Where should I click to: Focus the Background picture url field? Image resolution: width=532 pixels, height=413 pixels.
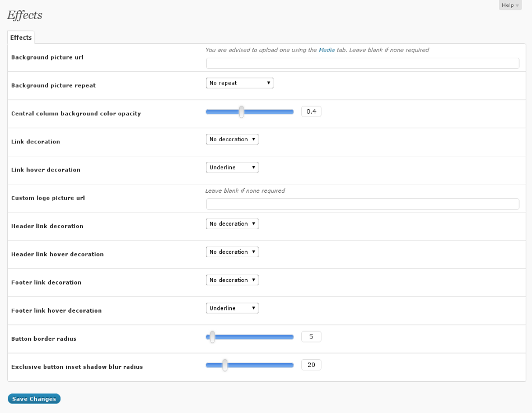(362, 63)
